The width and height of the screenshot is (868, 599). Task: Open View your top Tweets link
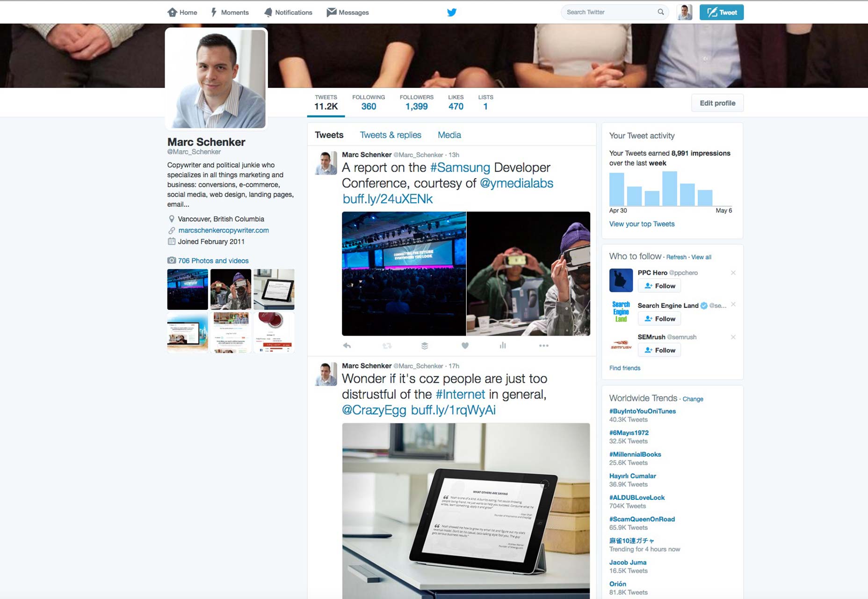coord(642,224)
